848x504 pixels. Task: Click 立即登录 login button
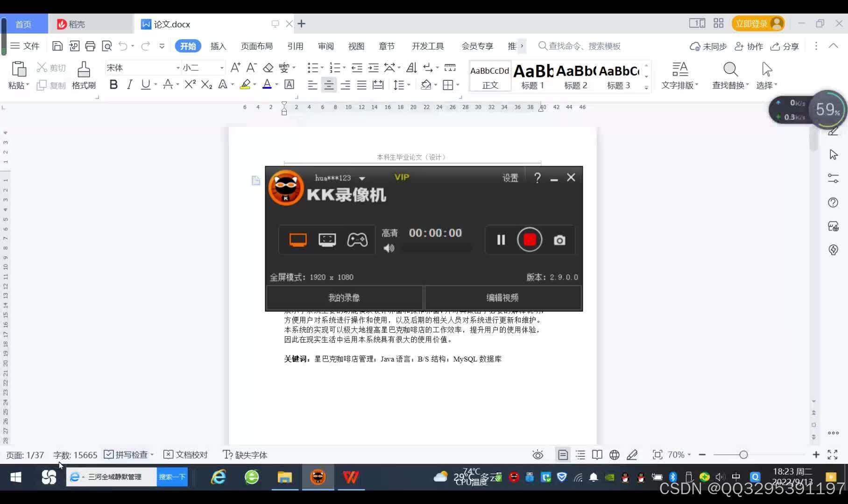(x=758, y=23)
